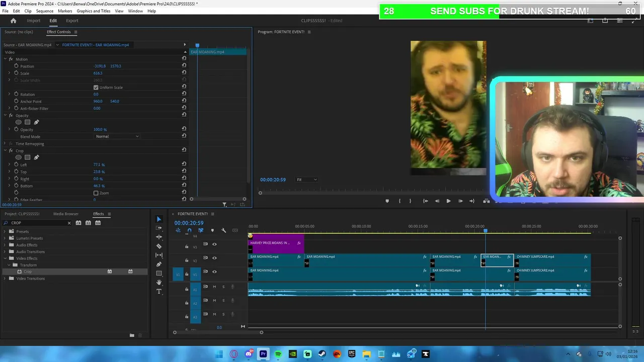Expand the Scale property twirl
The width and height of the screenshot is (644, 362).
tap(9, 73)
